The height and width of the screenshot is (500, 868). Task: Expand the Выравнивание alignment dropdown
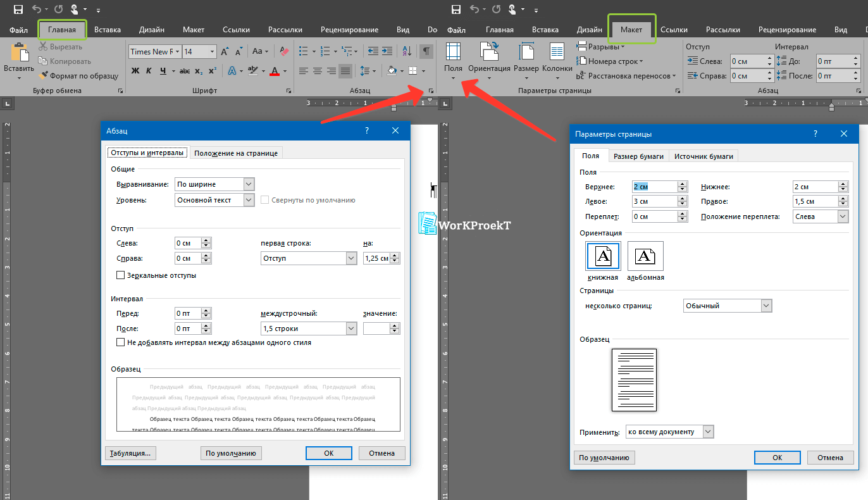pyautogui.click(x=249, y=184)
